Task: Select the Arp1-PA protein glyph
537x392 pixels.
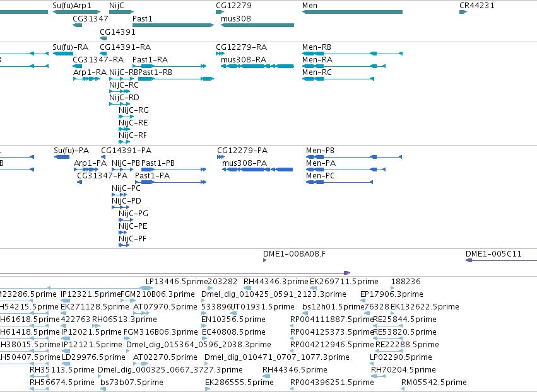Action: point(86,170)
